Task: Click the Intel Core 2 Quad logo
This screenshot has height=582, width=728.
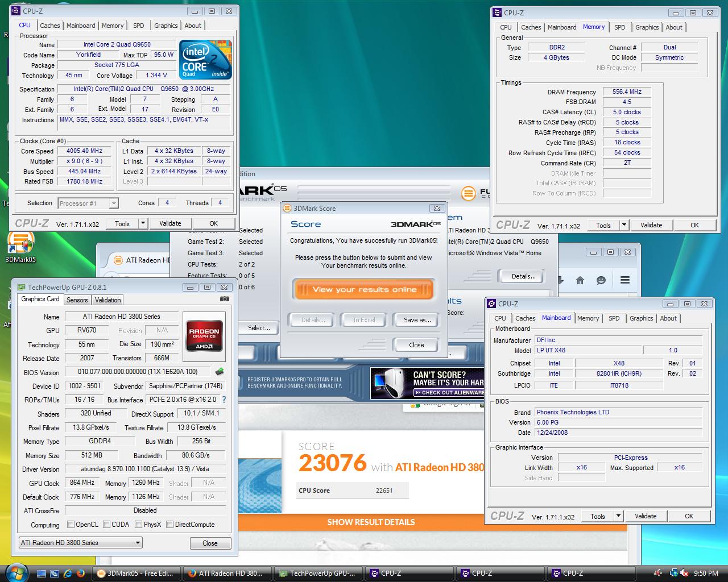Action: pos(205,59)
